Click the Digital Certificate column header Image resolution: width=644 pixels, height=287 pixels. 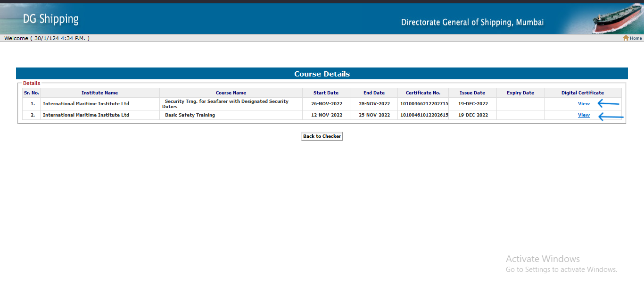583,93
